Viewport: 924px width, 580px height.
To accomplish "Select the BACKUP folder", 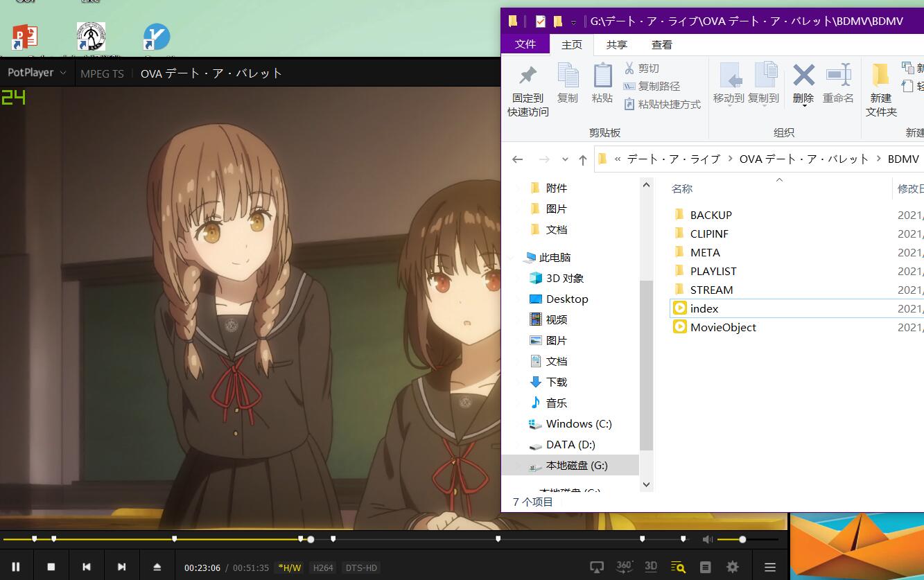I will pyautogui.click(x=711, y=215).
